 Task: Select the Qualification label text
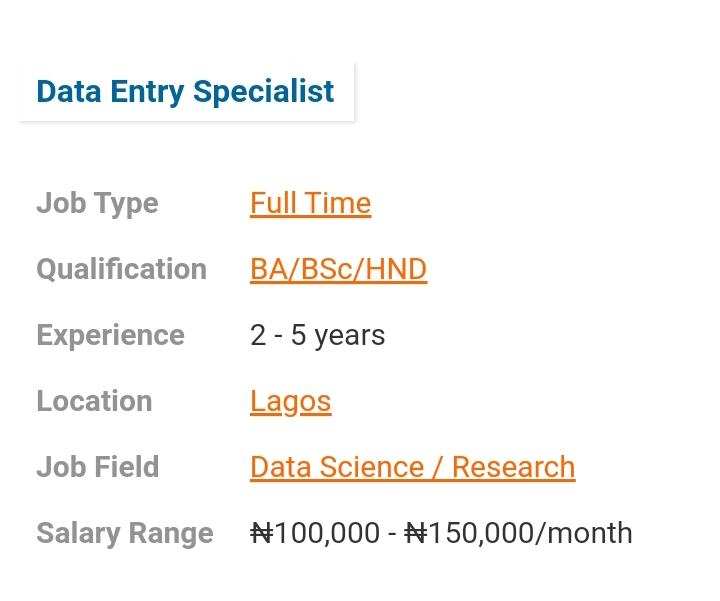point(121,269)
